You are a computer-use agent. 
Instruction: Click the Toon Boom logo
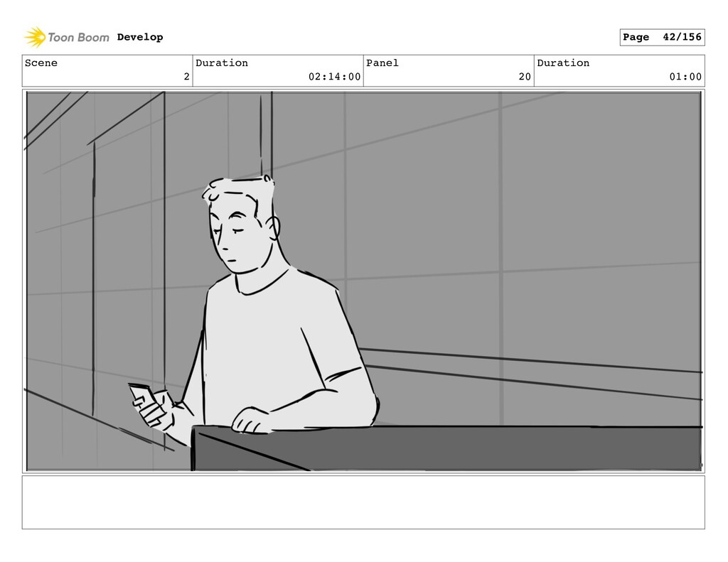[x=67, y=37]
